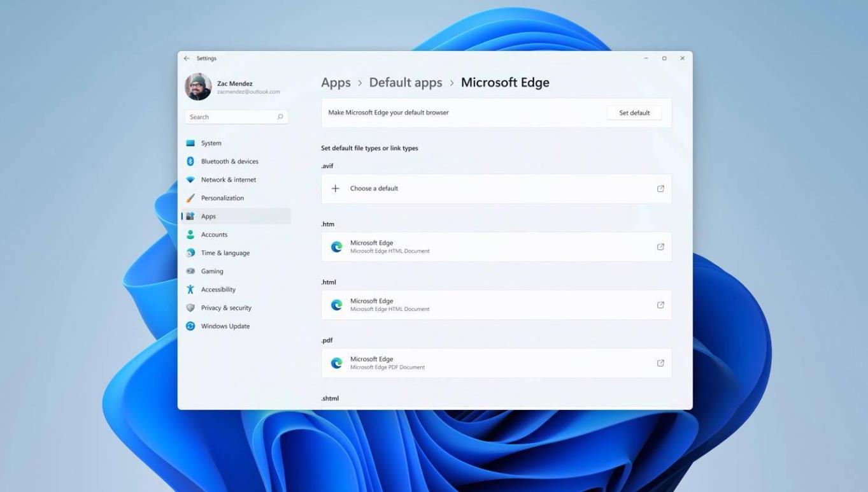Click the back arrow in Settings title bar
The height and width of the screenshot is (492, 868).
[x=187, y=58]
